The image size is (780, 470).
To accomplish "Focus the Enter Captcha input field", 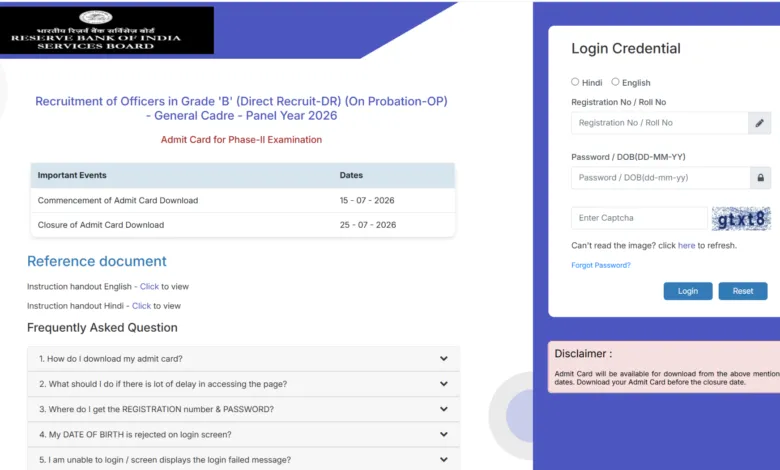I will pyautogui.click(x=639, y=218).
